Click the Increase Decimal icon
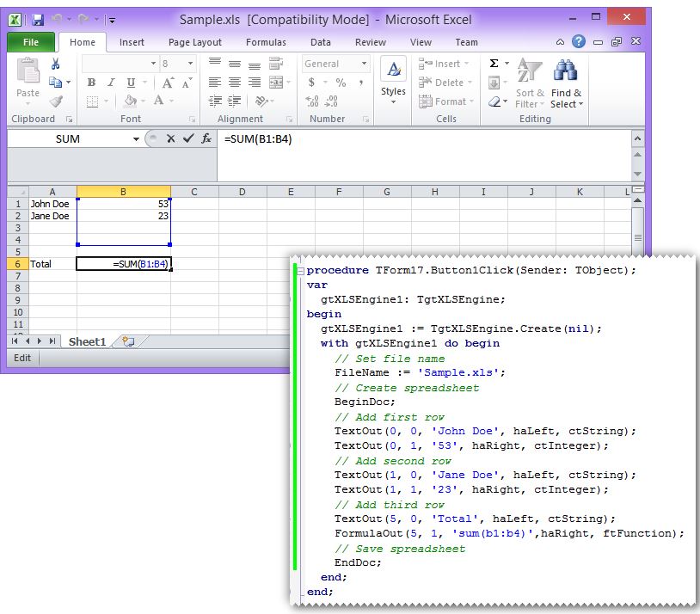 point(312,101)
